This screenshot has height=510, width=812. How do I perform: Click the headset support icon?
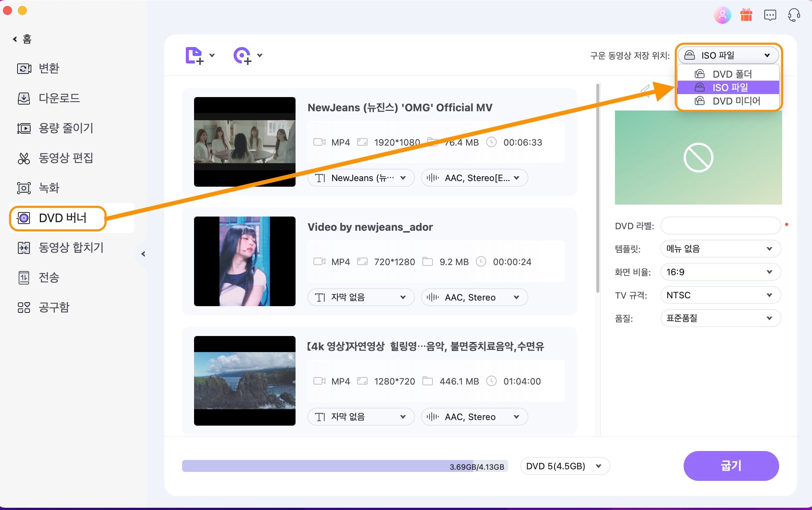click(x=794, y=15)
